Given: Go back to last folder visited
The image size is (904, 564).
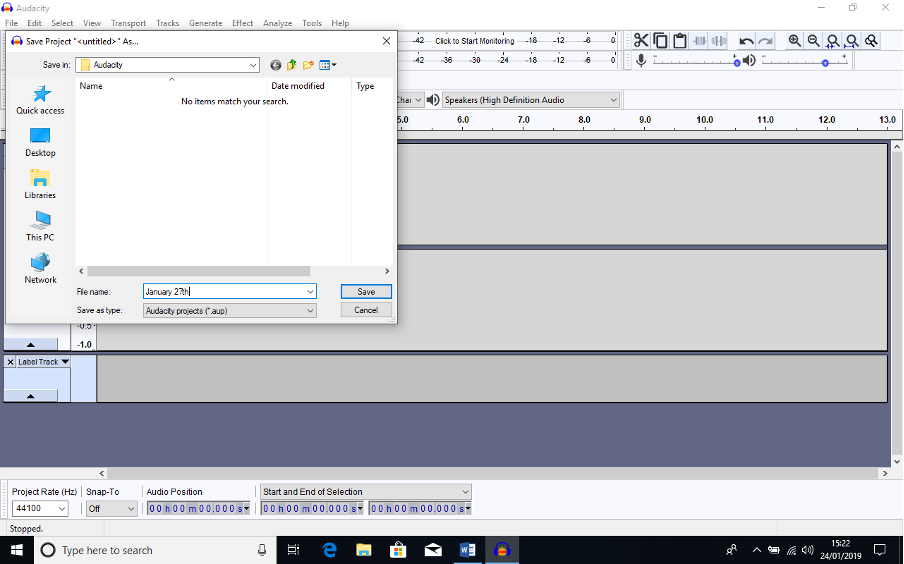Looking at the screenshot, I should click(276, 65).
